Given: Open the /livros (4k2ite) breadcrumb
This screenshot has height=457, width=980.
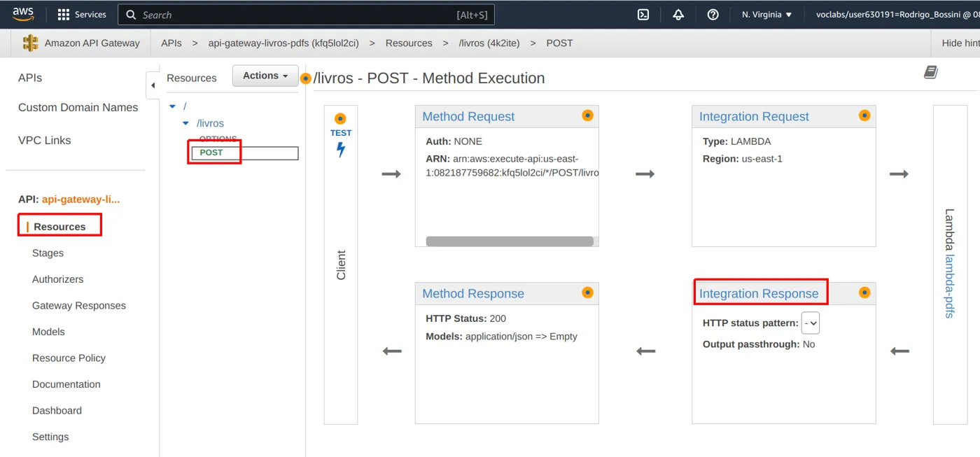Looking at the screenshot, I should (489, 43).
